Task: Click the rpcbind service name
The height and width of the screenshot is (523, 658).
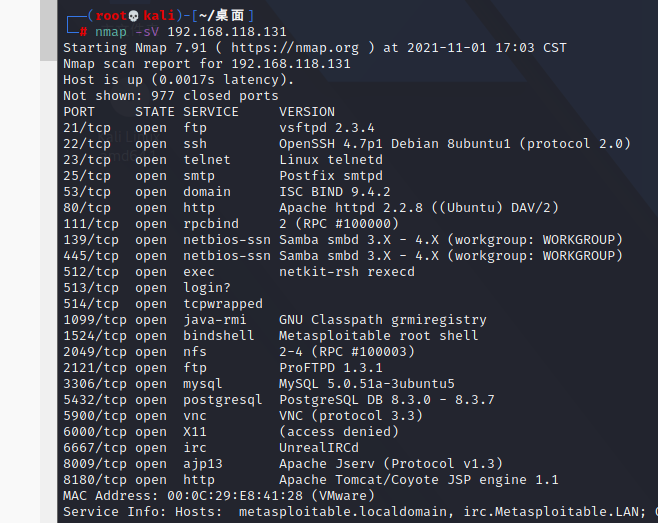Action: (x=211, y=224)
